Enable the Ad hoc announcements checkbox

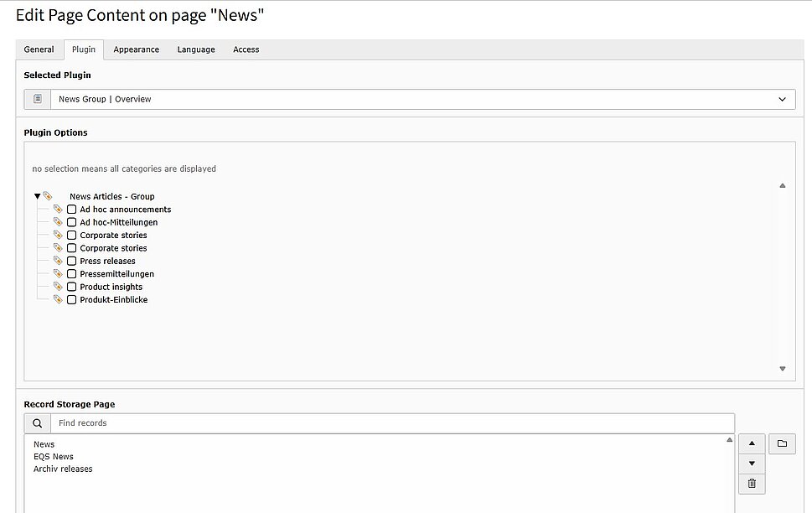click(x=72, y=210)
